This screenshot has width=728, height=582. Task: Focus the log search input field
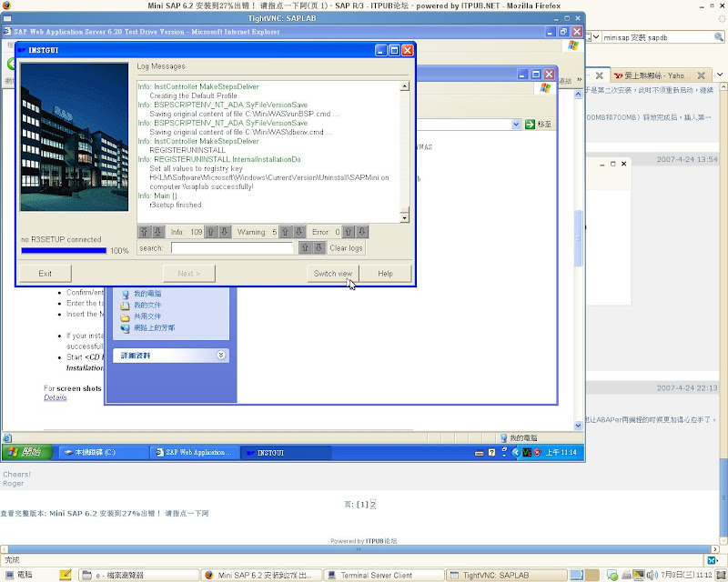pyautogui.click(x=232, y=248)
